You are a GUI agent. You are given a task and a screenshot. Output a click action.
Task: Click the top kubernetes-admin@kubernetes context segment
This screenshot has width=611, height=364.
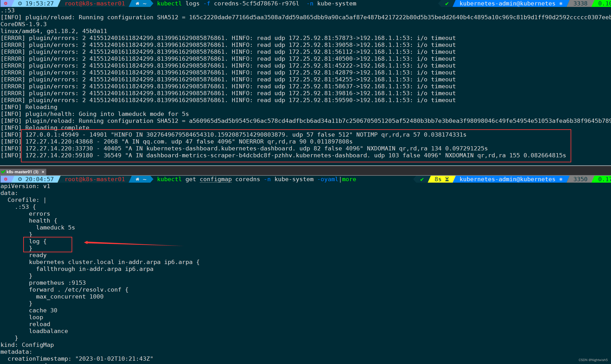pos(507,4)
